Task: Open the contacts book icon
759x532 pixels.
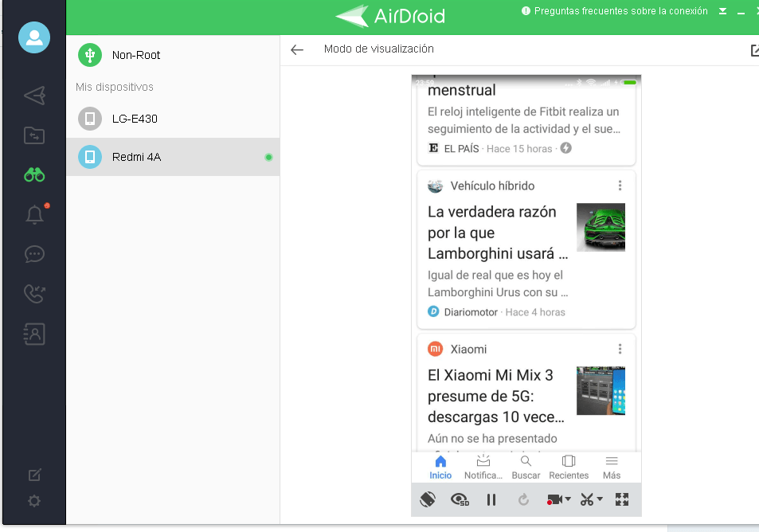Action: point(34,334)
